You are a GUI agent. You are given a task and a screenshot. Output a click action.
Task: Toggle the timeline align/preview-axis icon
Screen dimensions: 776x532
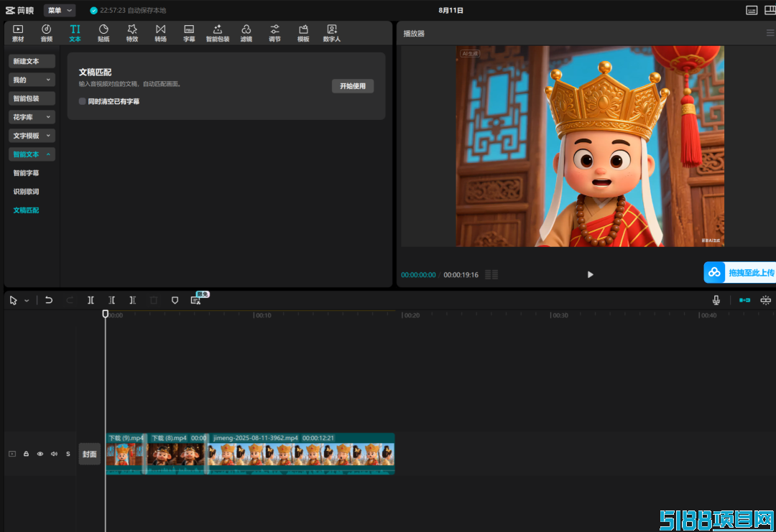[766, 300]
